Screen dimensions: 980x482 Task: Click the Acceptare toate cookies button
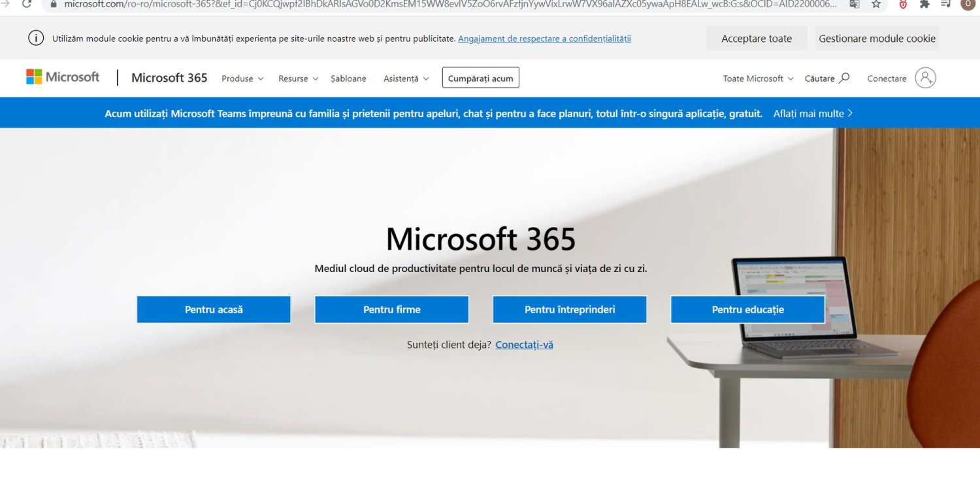click(x=756, y=38)
